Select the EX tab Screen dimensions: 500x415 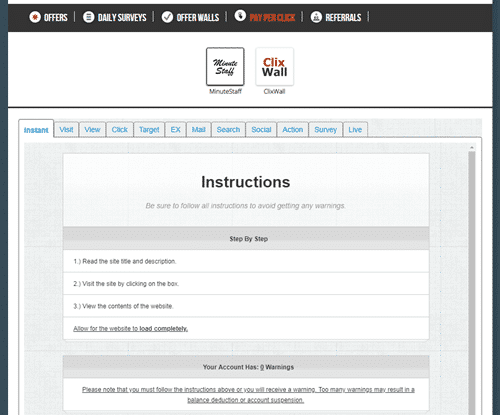(175, 129)
